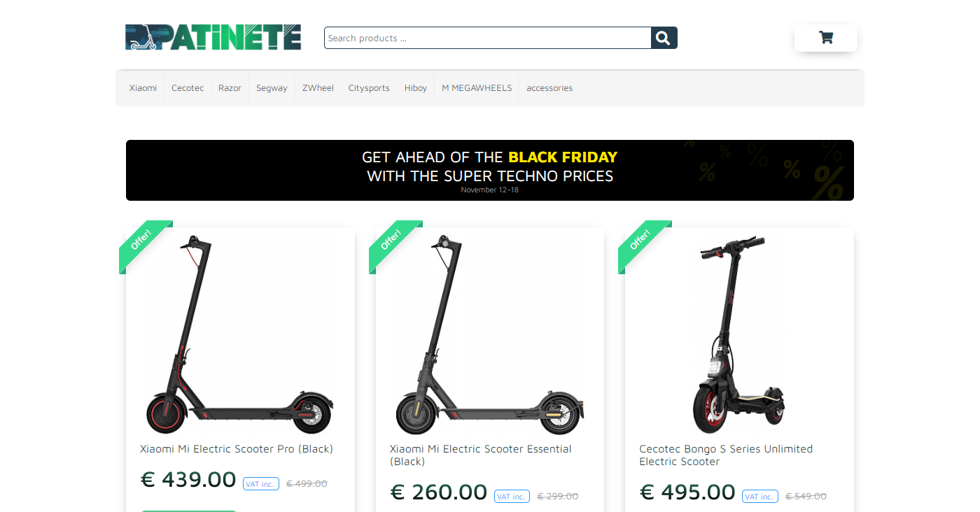
Task: Open Cecotec Bongo S Series Unlimited title link
Action: (726, 455)
